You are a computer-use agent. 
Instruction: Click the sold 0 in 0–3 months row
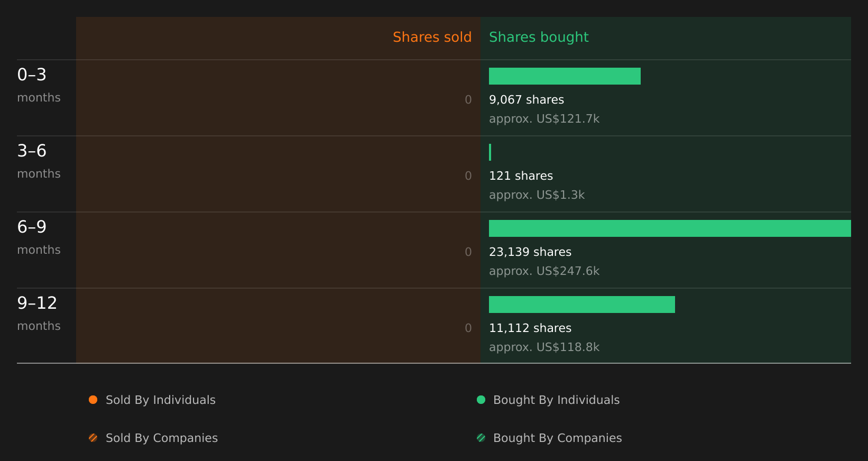tap(468, 100)
